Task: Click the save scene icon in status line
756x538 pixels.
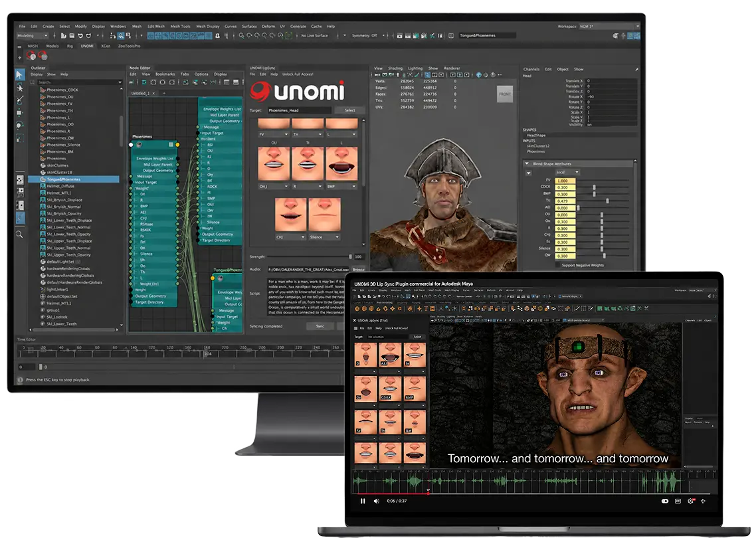Action: (x=72, y=36)
